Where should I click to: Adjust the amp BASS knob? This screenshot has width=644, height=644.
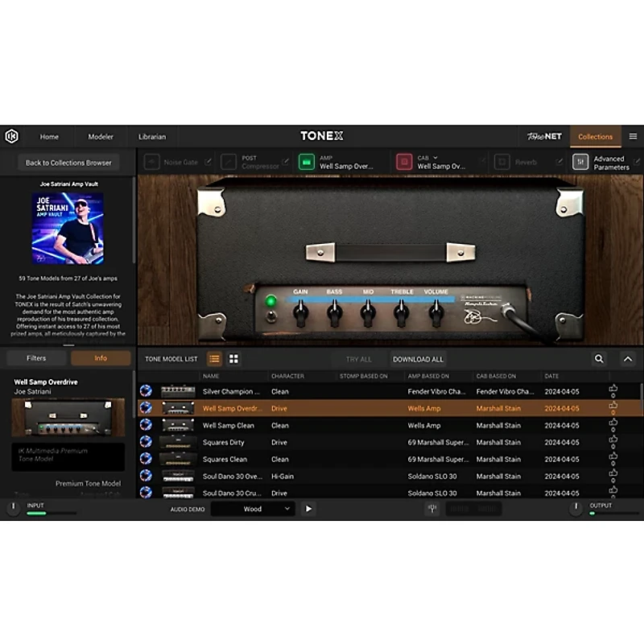pyautogui.click(x=334, y=314)
